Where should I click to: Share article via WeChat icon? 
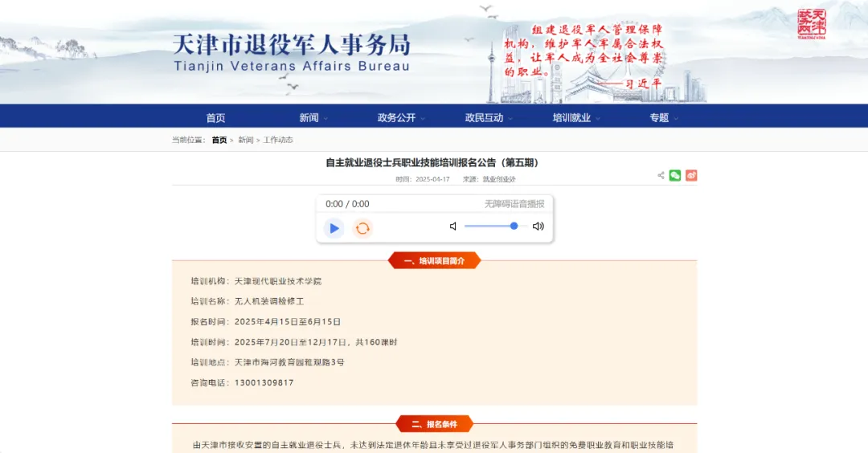[x=675, y=175]
